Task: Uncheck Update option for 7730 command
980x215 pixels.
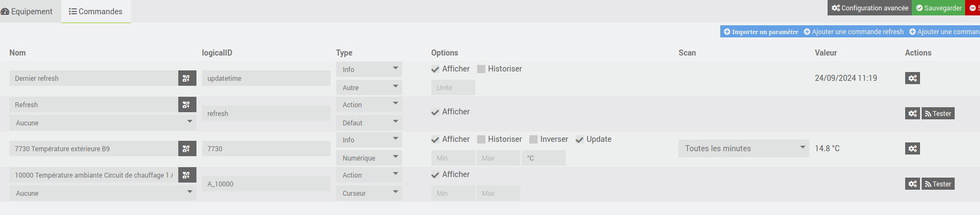Action: pos(579,139)
